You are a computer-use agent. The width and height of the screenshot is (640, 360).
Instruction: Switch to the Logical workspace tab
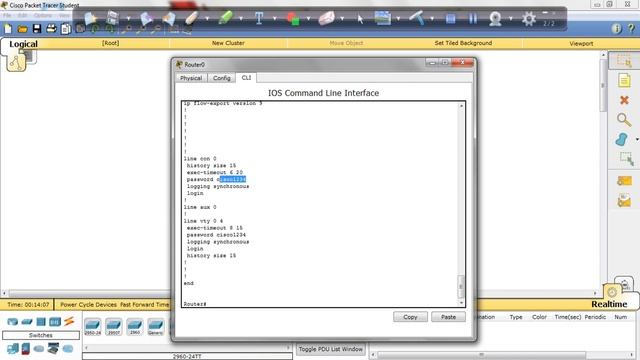23,44
